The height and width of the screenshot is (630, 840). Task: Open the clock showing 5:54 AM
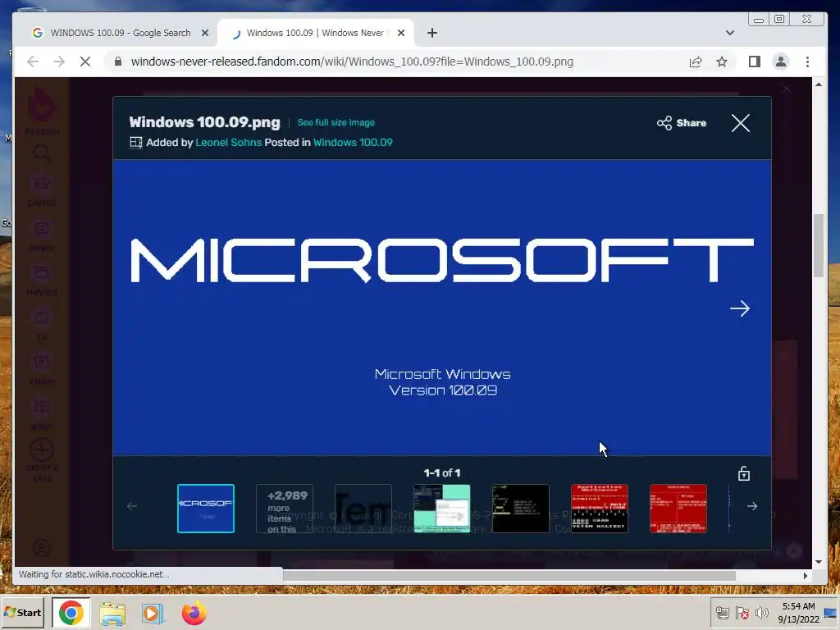798,612
